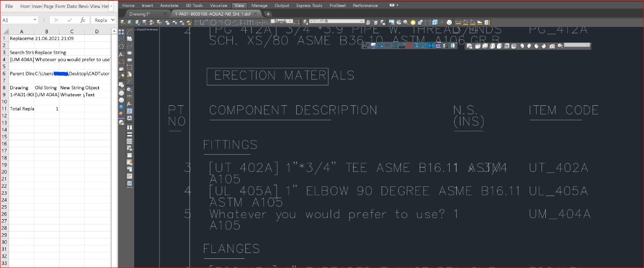This screenshot has height=268, width=644.
Task: Click the Create Camera icon in View toolbar
Action: coord(552,47)
